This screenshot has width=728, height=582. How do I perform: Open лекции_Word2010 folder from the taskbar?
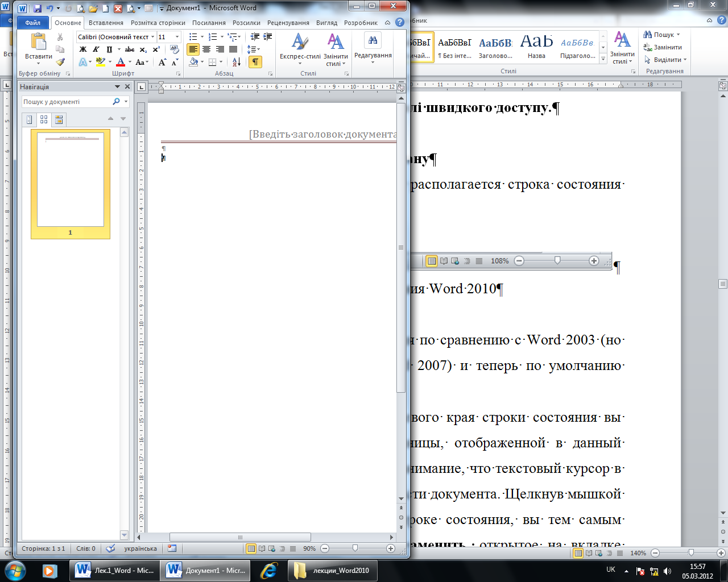pos(333,571)
